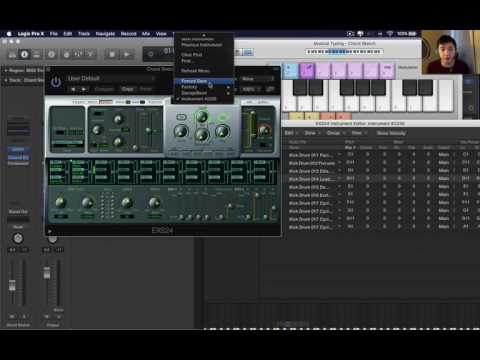Click the Play transport button
The image size is (480, 360).
click(127, 54)
